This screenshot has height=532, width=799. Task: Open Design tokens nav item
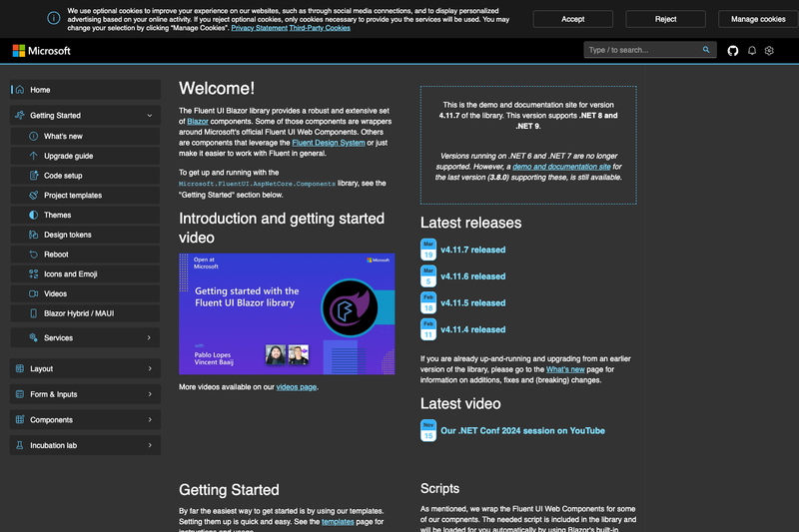[85, 235]
